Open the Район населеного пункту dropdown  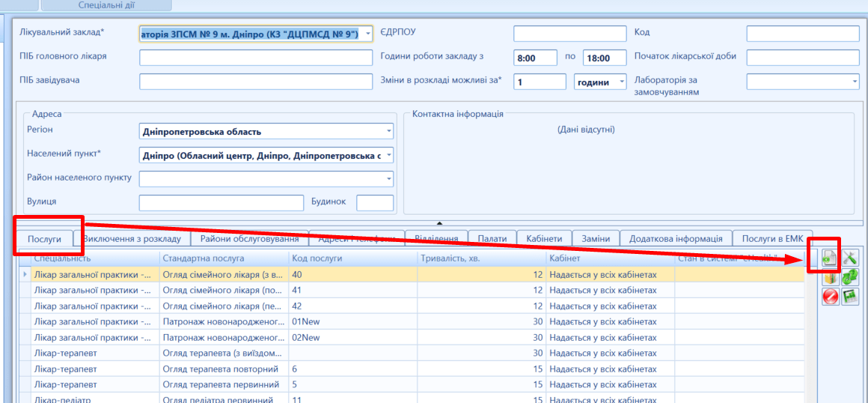pos(388,179)
